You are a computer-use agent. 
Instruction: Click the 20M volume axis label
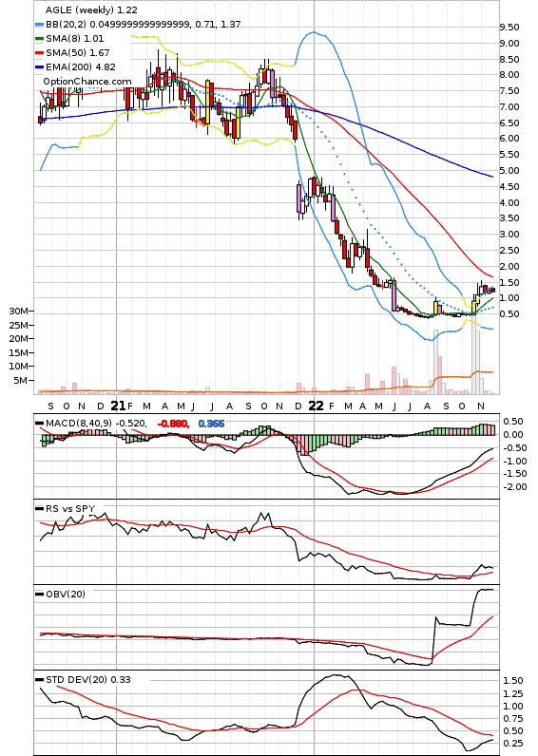pyautogui.click(x=18, y=338)
